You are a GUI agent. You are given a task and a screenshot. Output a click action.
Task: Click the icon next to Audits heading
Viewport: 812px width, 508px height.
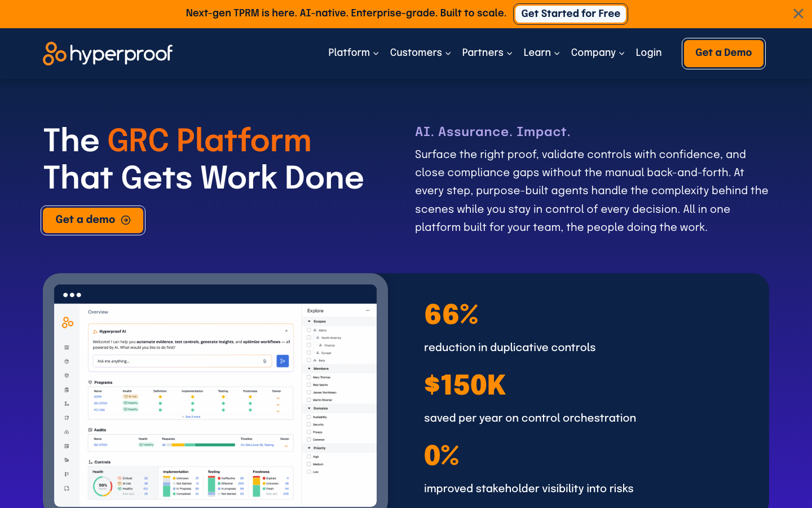tap(90, 430)
